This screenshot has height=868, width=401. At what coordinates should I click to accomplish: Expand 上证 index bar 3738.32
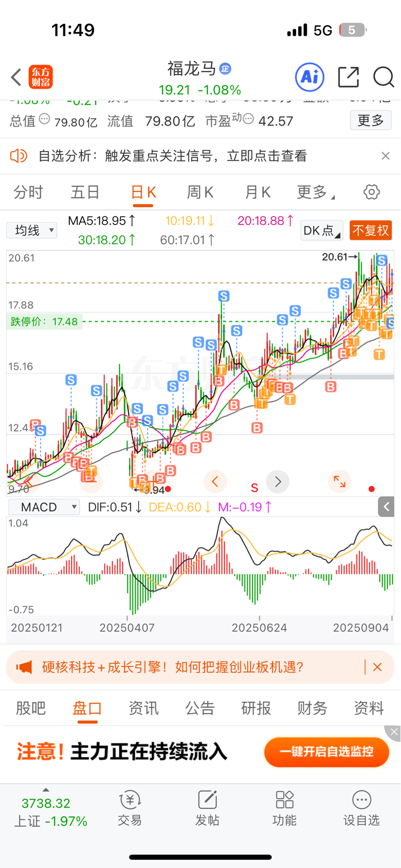coord(50,808)
